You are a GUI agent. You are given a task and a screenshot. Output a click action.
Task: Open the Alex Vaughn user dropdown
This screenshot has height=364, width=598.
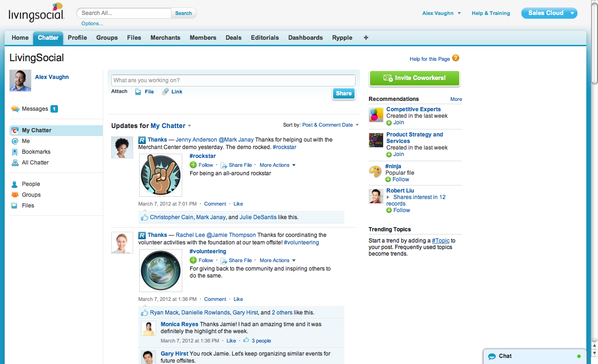coord(441,13)
